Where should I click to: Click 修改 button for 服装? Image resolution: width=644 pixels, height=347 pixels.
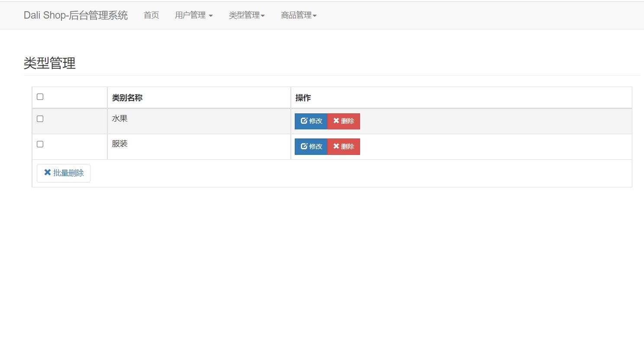(x=311, y=147)
